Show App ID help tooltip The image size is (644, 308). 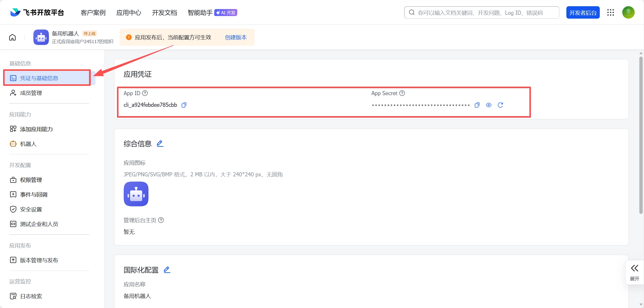145,93
